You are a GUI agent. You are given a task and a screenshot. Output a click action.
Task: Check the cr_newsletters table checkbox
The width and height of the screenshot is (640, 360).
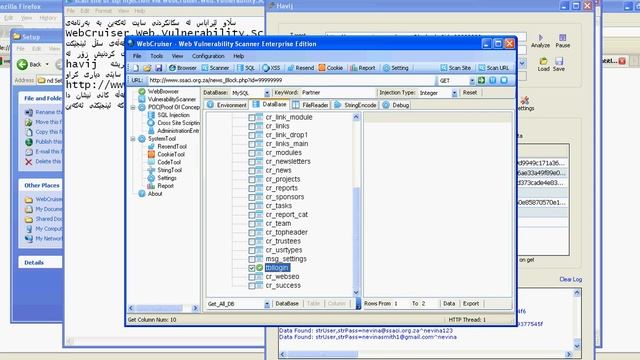(x=251, y=162)
